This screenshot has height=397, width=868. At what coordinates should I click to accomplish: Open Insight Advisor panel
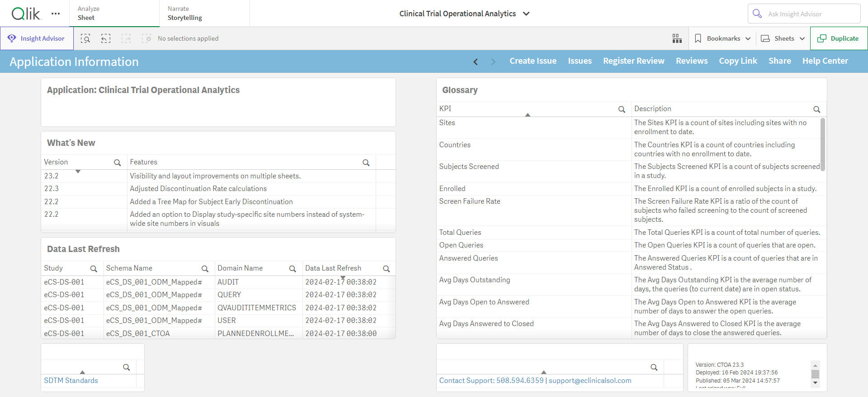37,38
